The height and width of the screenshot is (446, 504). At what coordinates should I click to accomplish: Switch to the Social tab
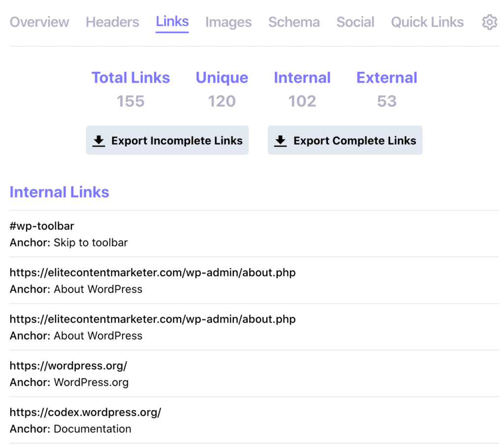[355, 22]
